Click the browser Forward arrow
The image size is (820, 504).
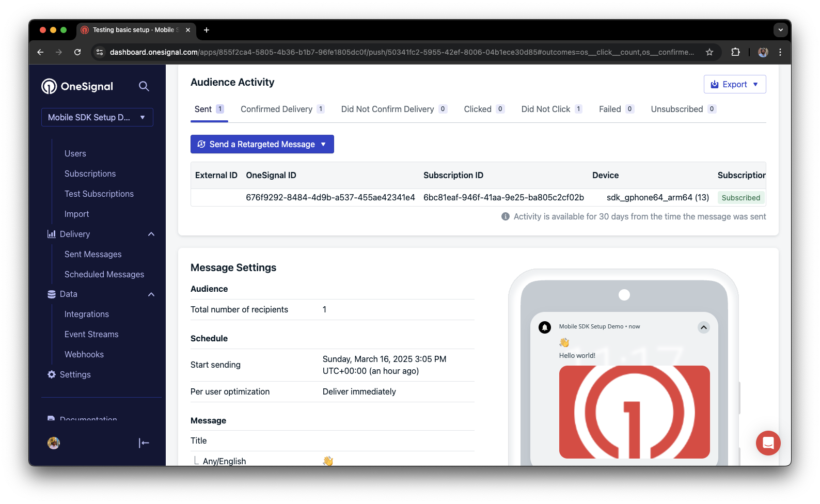tap(59, 52)
